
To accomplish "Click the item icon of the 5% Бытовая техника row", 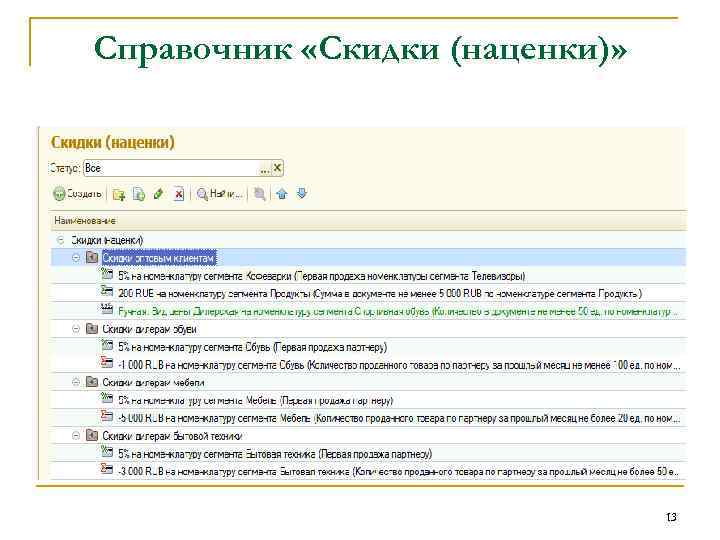I will tap(107, 451).
